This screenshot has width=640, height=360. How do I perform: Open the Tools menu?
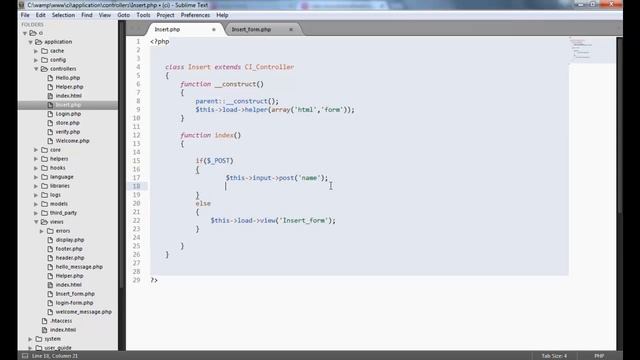[x=143, y=15]
